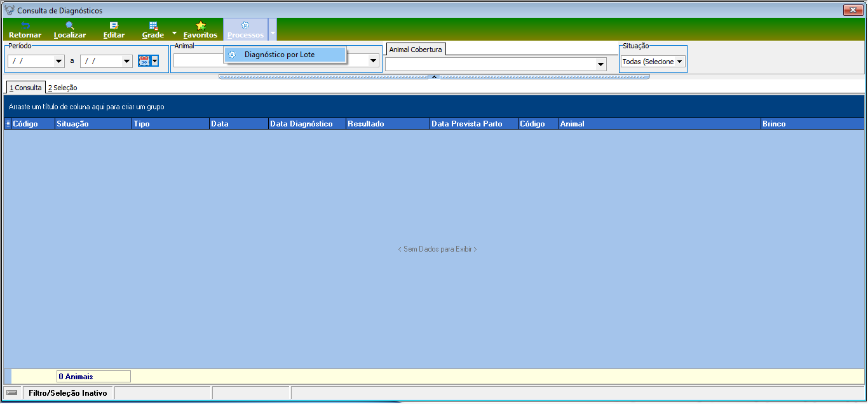Click the Animal Cobertura input field
The image size is (868, 404).
(490, 64)
